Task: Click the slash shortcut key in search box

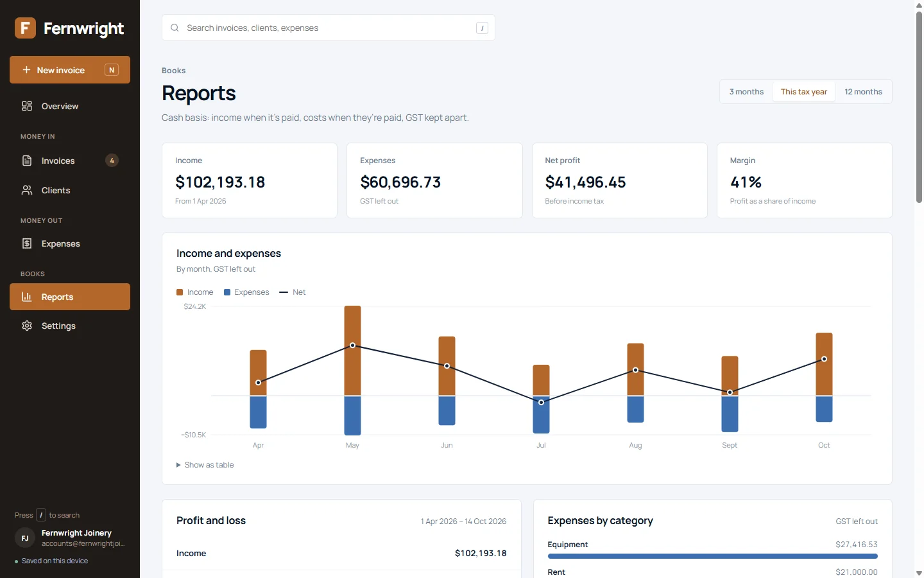Action: coord(482,28)
